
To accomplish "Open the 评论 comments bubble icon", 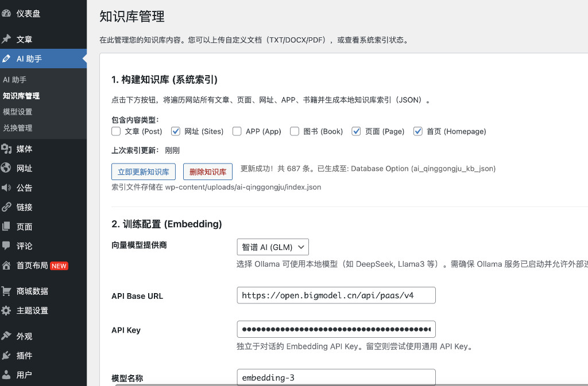I will pos(8,245).
